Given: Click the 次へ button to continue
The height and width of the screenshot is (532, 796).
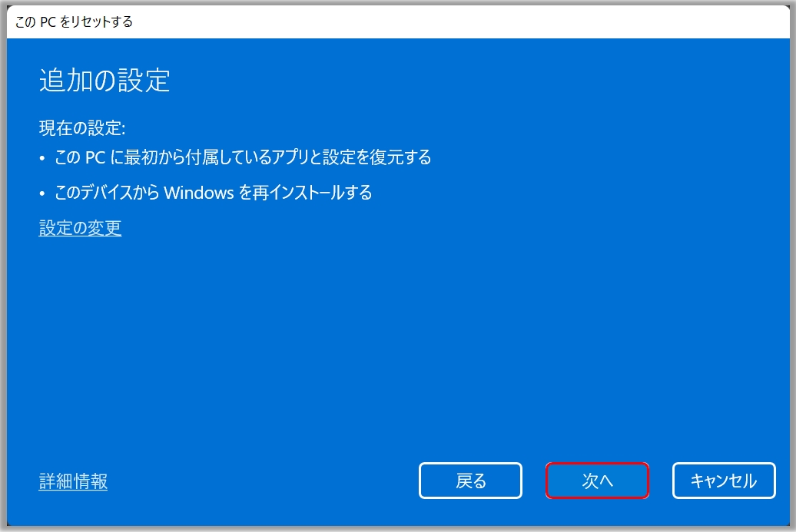Looking at the screenshot, I should (x=597, y=481).
